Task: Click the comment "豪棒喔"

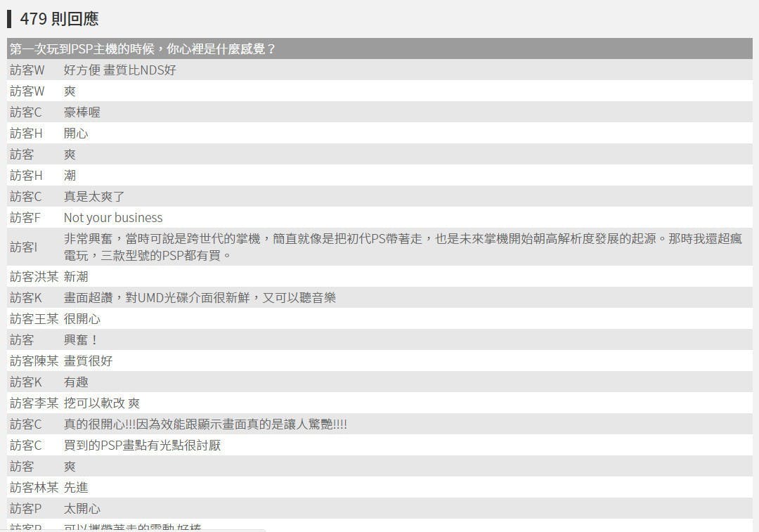Action: pos(82,112)
